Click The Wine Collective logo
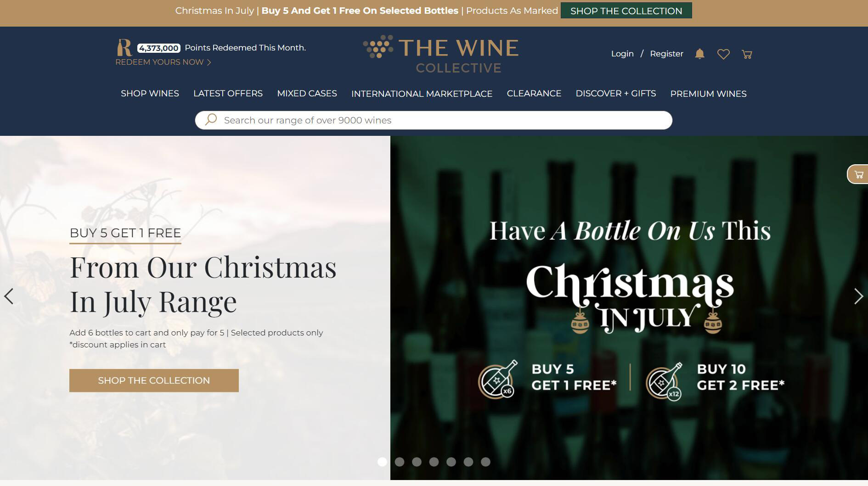 [441, 54]
